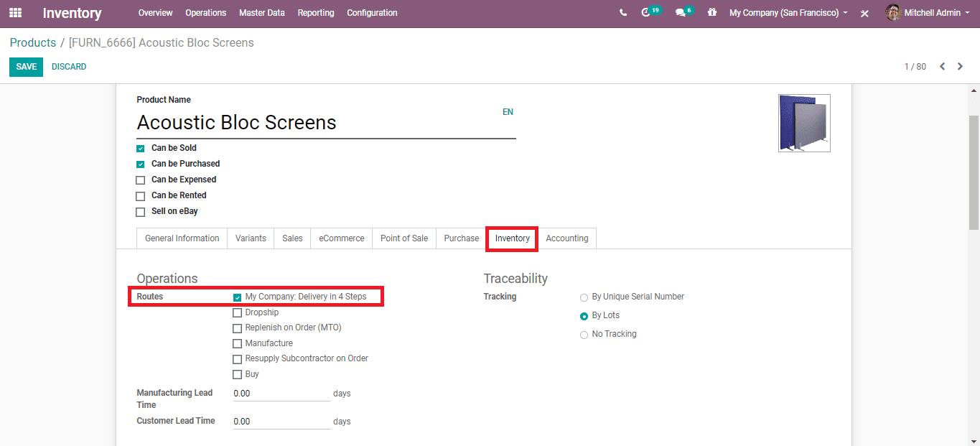Image resolution: width=980 pixels, height=446 pixels.
Task: Click the product image thumbnail
Action: coord(804,123)
